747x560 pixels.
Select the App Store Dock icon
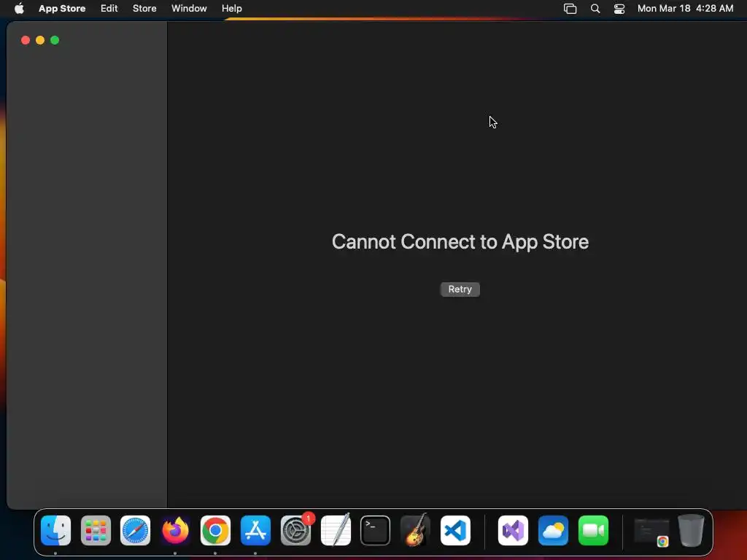click(x=255, y=530)
